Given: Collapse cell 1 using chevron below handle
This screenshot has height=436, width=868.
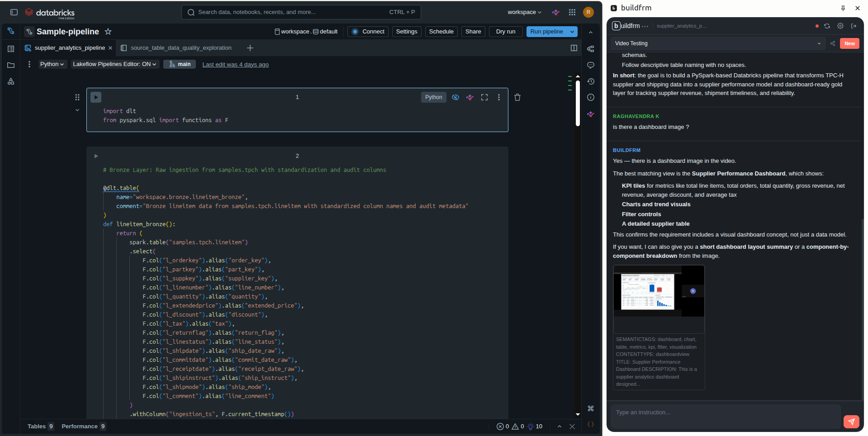Looking at the screenshot, I should coord(77,110).
